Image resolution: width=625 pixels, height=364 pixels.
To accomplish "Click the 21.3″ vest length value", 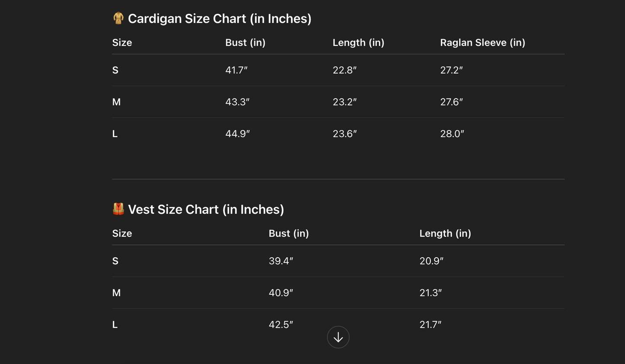I will pos(430,293).
